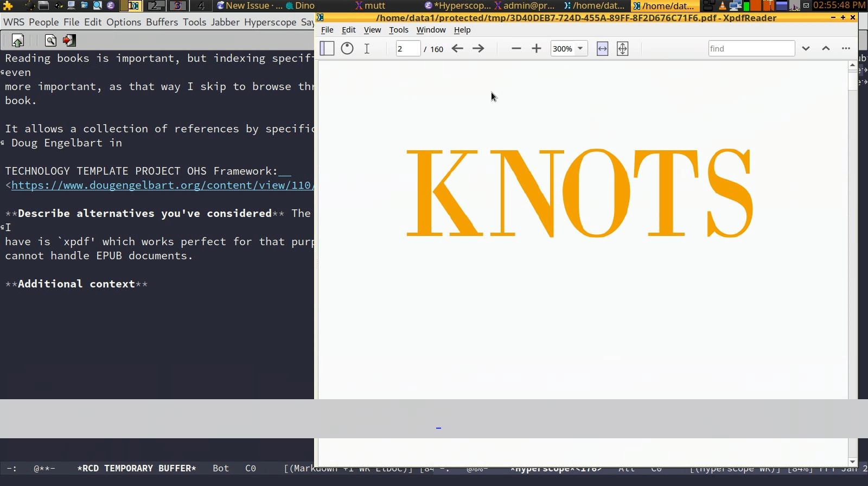This screenshot has height=486, width=868.
Task: Click the '*RCD TEMPORARY BUFFER*' mode line name
Action: coord(137,468)
